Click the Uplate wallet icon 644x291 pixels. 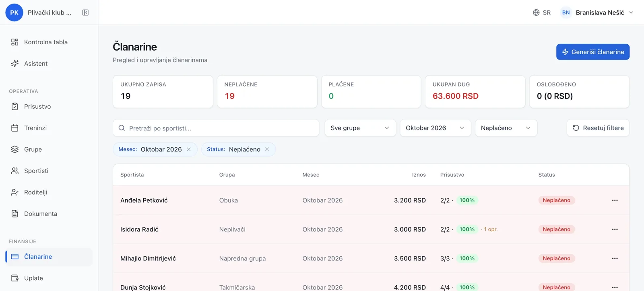tap(15, 278)
